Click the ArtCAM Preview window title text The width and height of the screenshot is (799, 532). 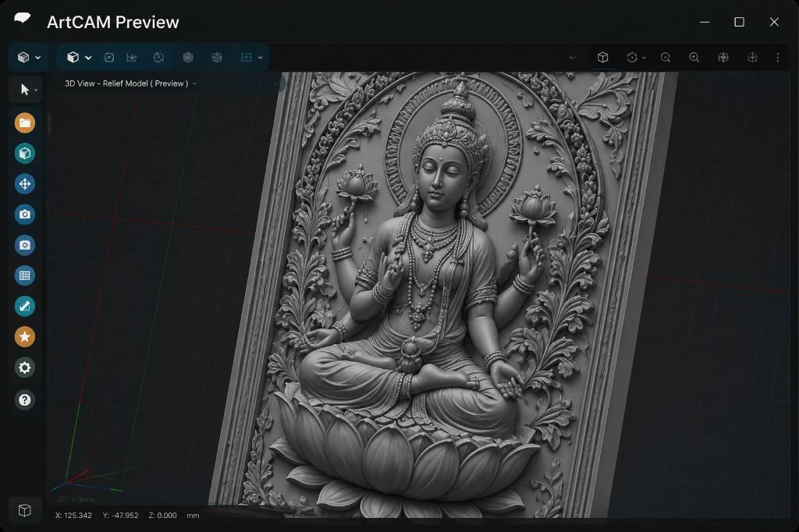(113, 22)
